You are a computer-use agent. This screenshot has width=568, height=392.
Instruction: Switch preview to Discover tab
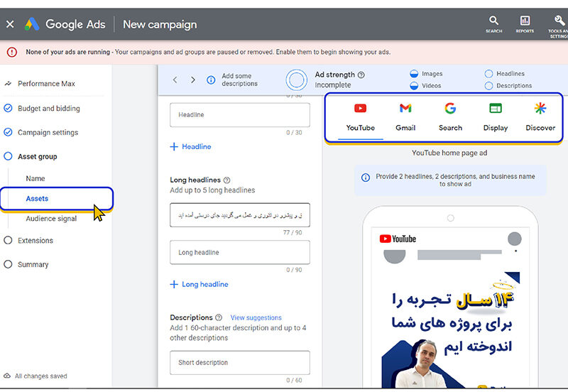[x=540, y=117]
